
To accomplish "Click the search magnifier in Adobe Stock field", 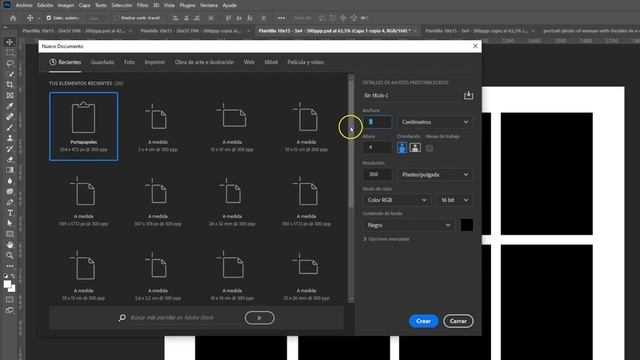I will [122, 318].
